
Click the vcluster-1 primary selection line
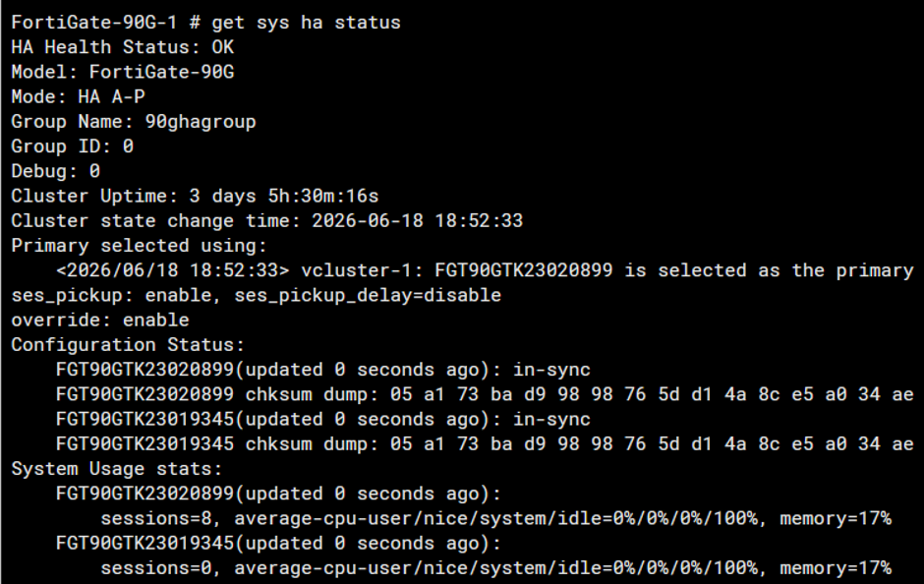point(485,270)
